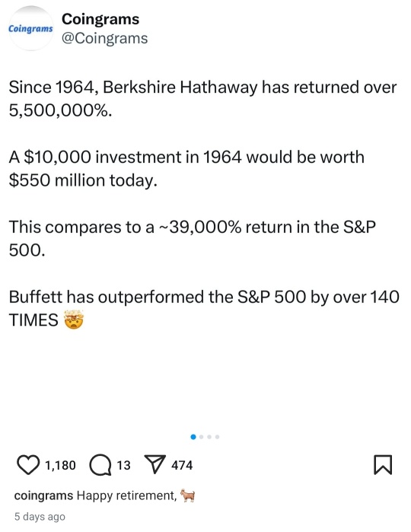This screenshot has height=532, width=411.
Task: View the 13 comments count
Action: click(123, 465)
